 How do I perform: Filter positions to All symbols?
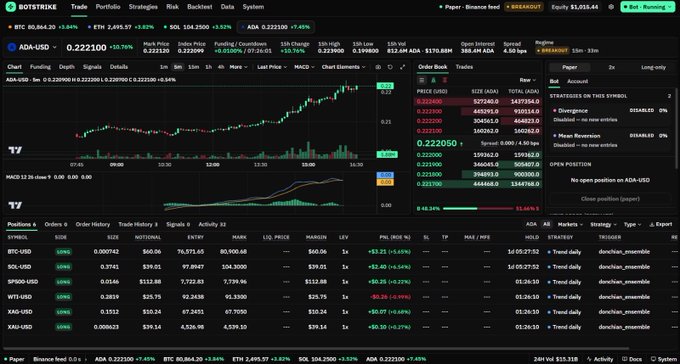(546, 224)
